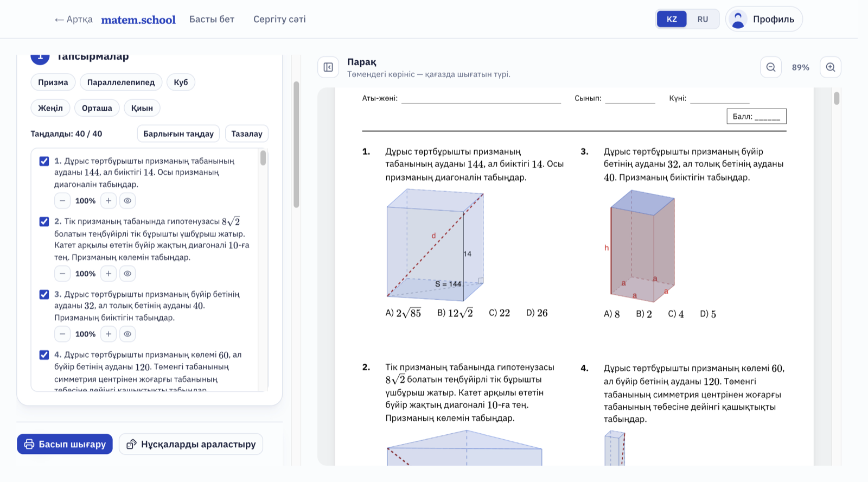
Task: Switch language to RU
Action: (703, 19)
